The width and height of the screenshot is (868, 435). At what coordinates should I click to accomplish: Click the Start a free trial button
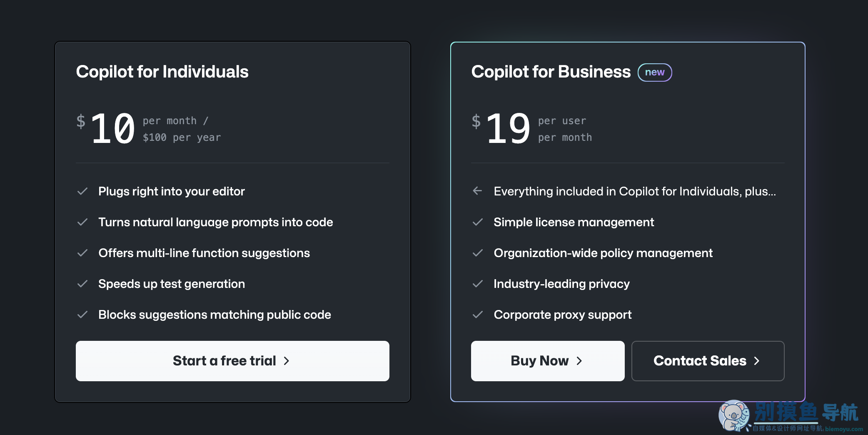coord(232,361)
